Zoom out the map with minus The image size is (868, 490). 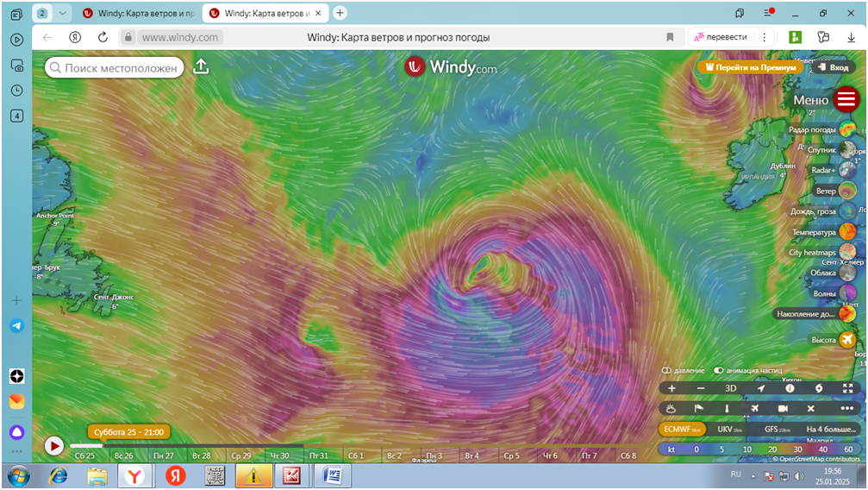(x=701, y=388)
